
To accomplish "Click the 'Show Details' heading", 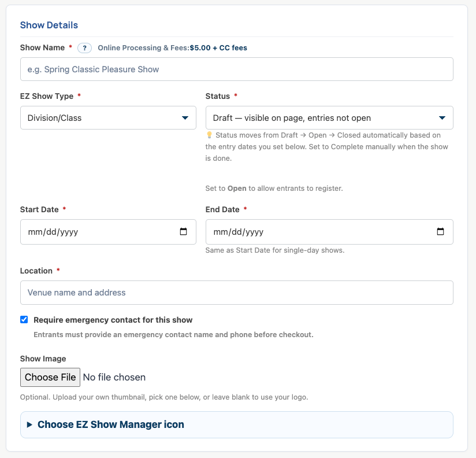I will click(x=49, y=25).
